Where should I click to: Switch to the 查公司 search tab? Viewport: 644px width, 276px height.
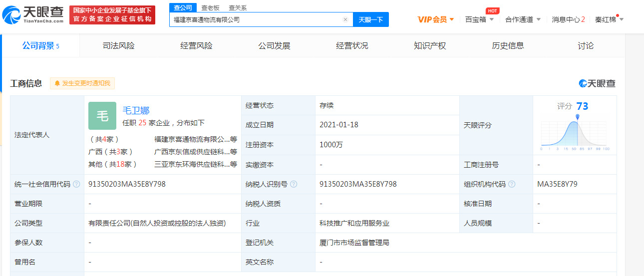pos(183,7)
